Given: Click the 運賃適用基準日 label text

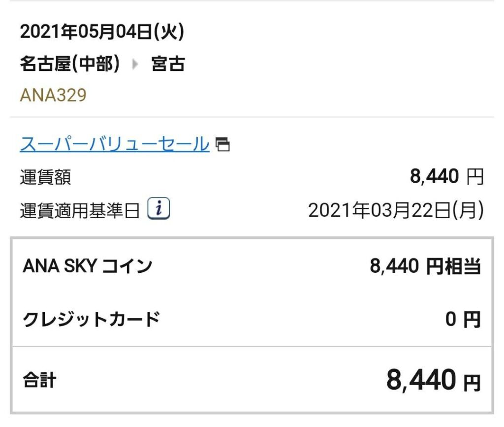Looking at the screenshot, I should coord(80,211).
